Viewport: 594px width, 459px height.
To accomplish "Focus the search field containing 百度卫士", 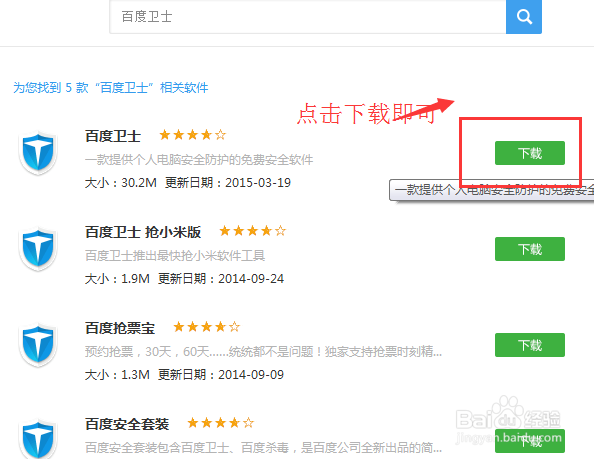I will coord(308,17).
